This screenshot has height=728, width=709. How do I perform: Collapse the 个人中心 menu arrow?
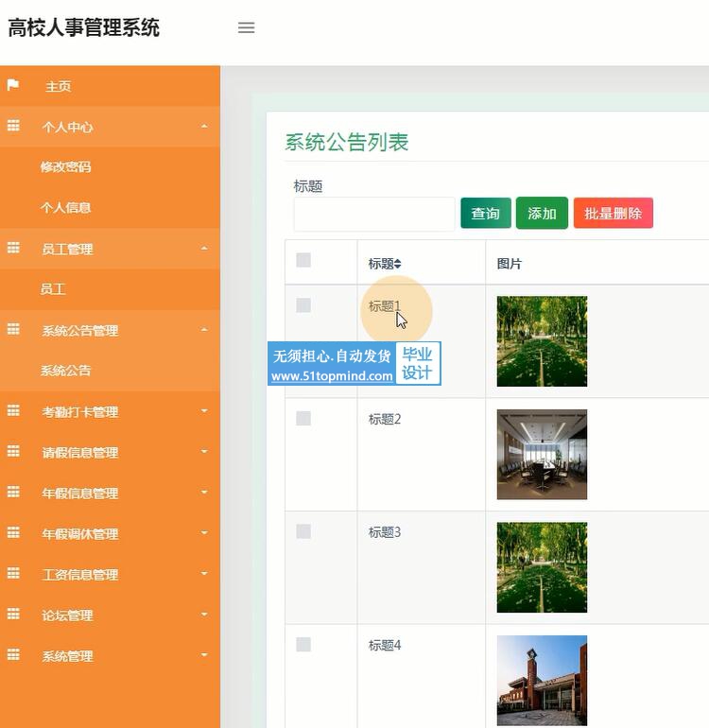(x=204, y=127)
